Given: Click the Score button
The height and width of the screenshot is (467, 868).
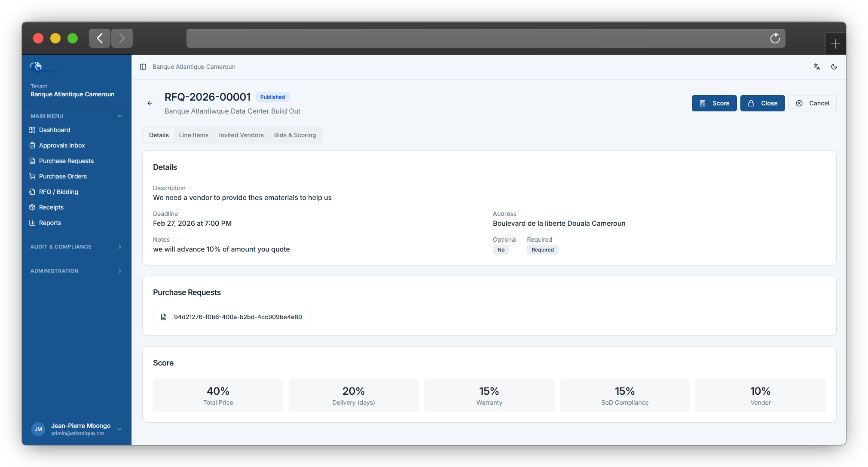Looking at the screenshot, I should coord(714,103).
